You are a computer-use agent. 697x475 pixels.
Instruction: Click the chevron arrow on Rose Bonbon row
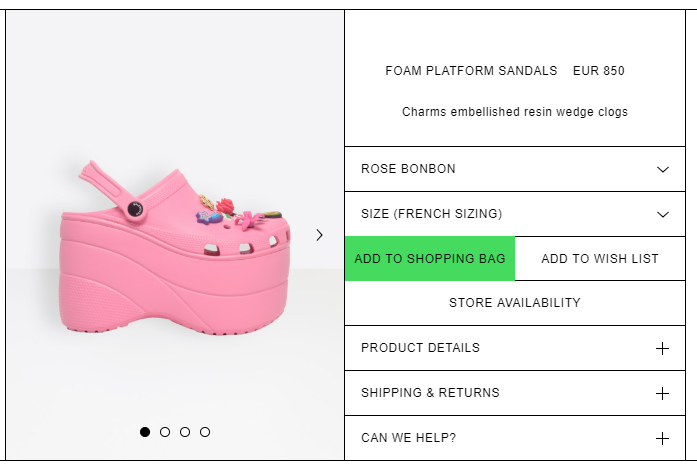(663, 169)
